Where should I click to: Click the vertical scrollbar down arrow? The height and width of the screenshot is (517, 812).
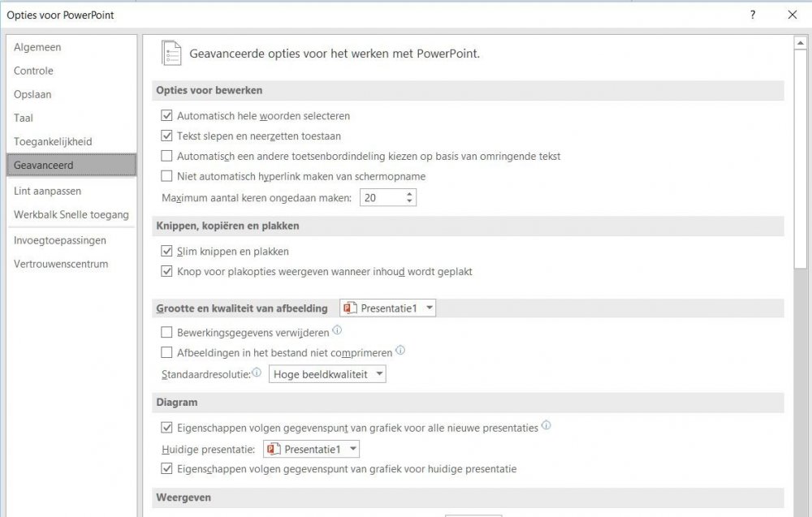coord(801,510)
